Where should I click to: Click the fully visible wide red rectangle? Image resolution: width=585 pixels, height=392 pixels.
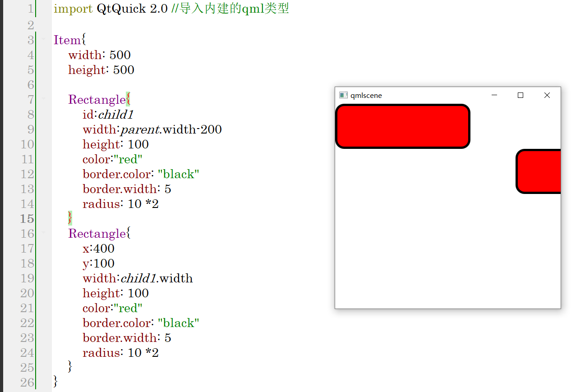[x=403, y=126]
